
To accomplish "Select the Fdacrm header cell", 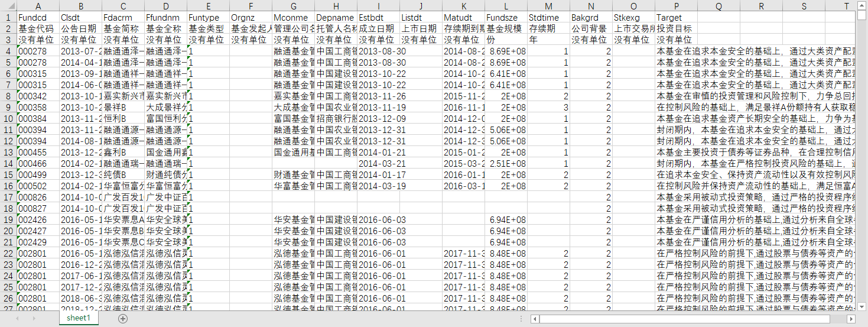I will click(x=123, y=17).
